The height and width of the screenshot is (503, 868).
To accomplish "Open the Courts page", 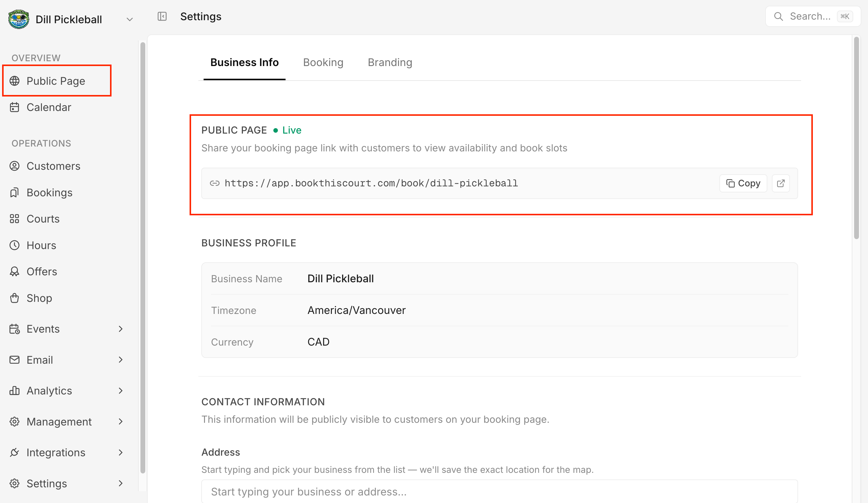I will tap(43, 219).
